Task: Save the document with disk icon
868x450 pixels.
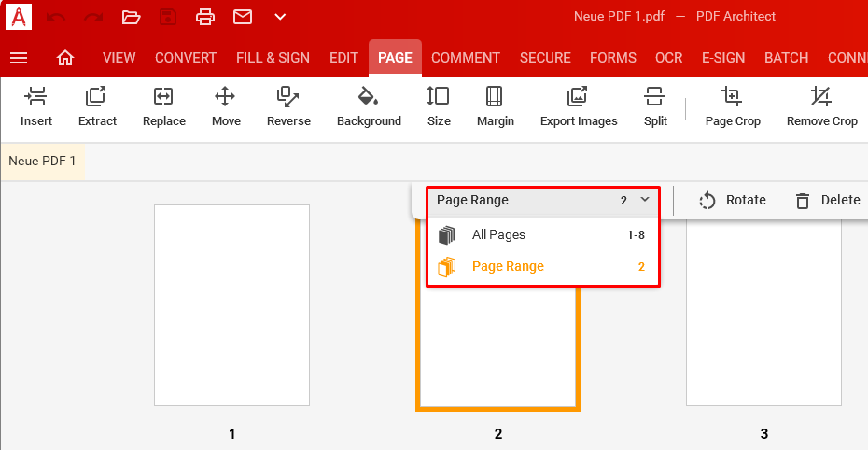Action: 168,17
